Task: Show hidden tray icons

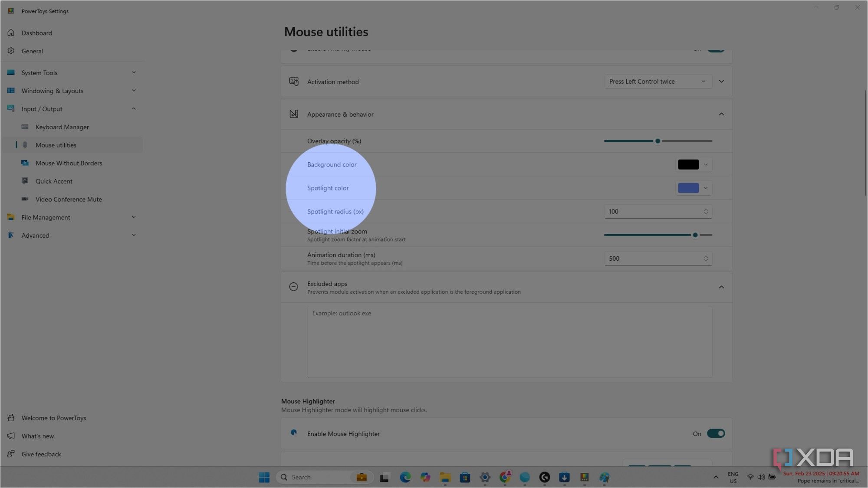Action: [x=716, y=477]
